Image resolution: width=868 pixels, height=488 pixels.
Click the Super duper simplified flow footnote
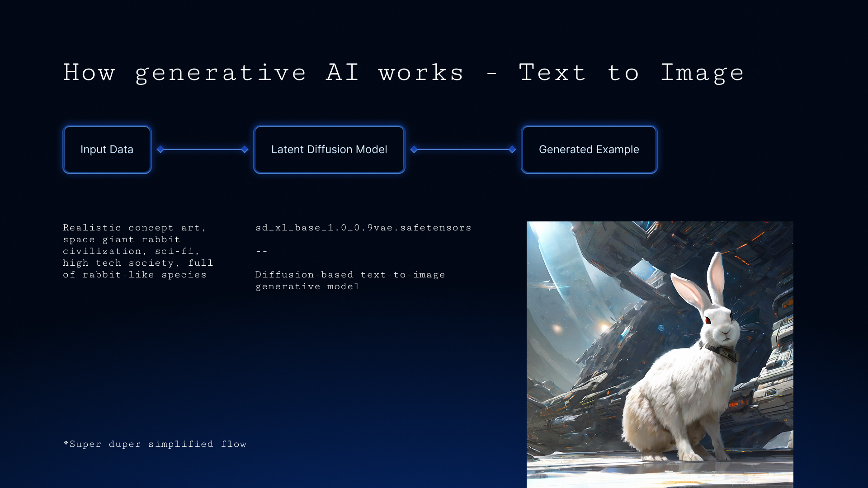coord(155,444)
